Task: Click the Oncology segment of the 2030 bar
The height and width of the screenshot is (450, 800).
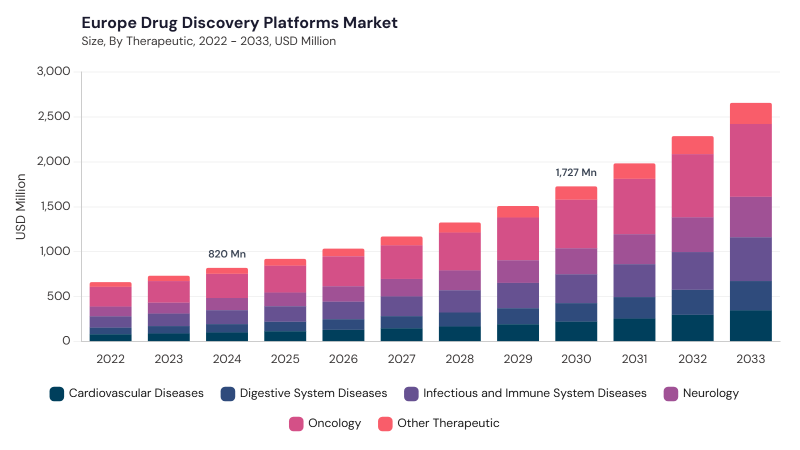Action: 576,224
